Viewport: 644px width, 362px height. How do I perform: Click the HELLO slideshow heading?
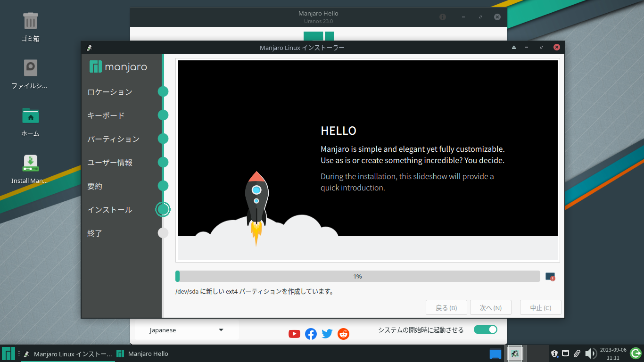339,131
